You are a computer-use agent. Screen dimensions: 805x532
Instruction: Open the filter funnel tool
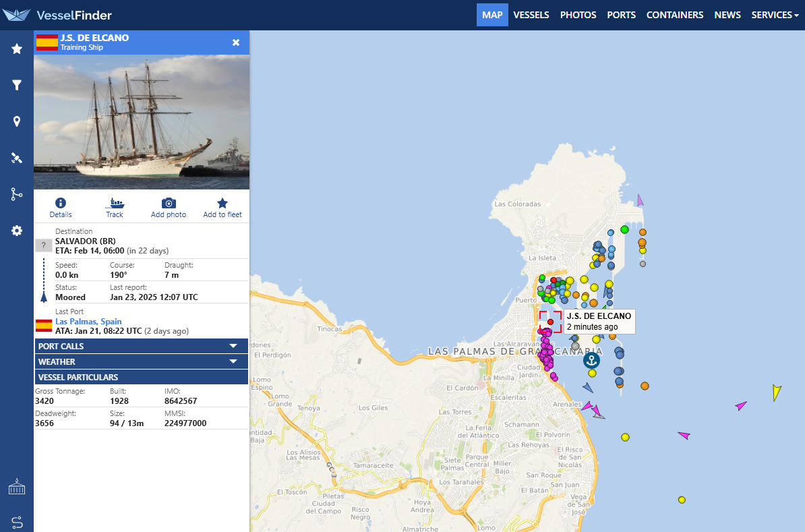point(17,85)
